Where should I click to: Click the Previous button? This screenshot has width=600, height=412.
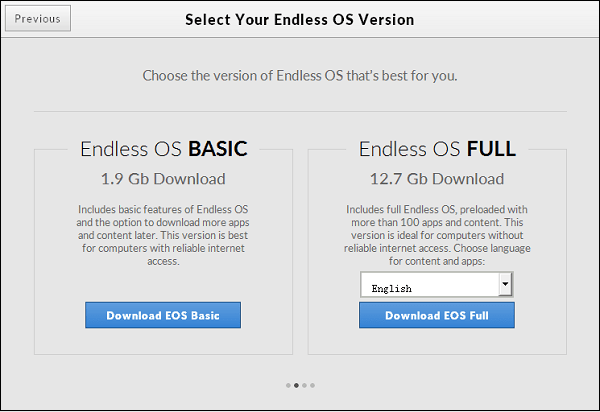(x=38, y=19)
